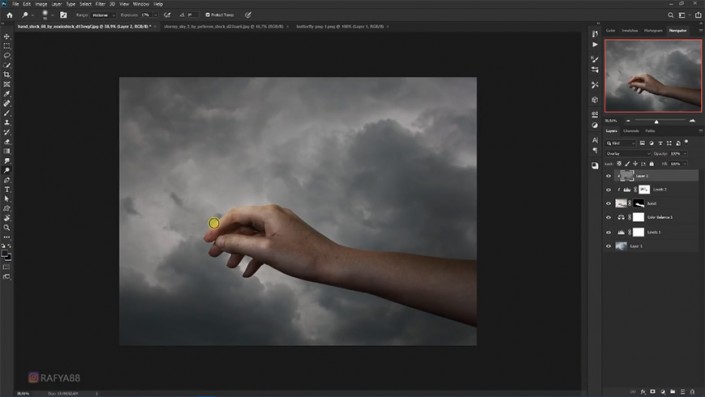Click the foreground color swatch
705x397 pixels.
tap(4, 254)
